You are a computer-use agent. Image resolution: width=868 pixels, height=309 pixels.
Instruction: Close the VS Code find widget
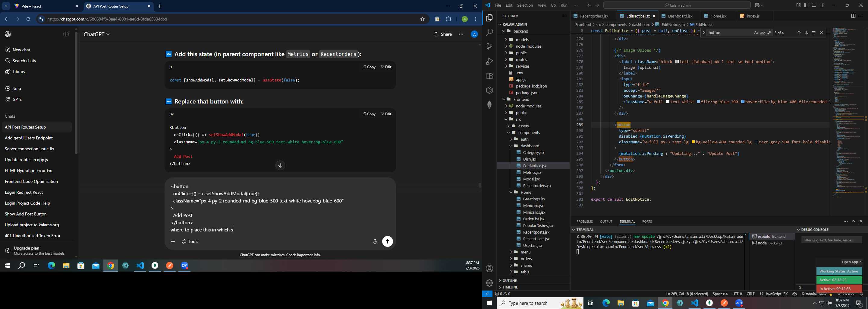(821, 33)
